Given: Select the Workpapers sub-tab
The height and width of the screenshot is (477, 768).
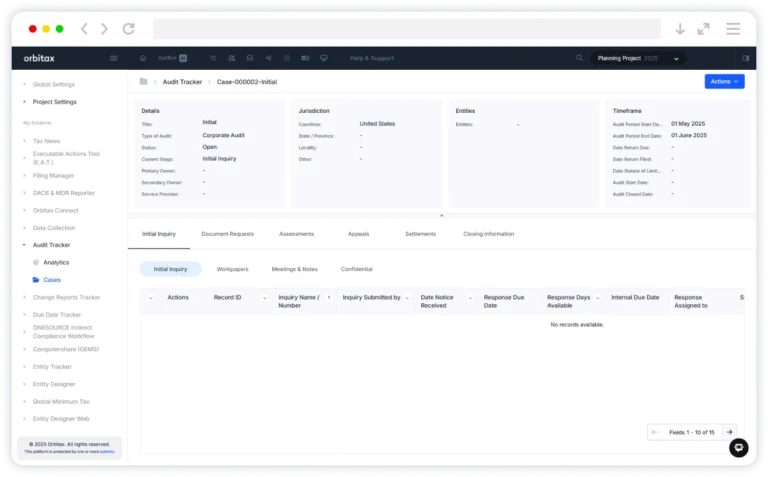Looking at the screenshot, I should (x=232, y=269).
